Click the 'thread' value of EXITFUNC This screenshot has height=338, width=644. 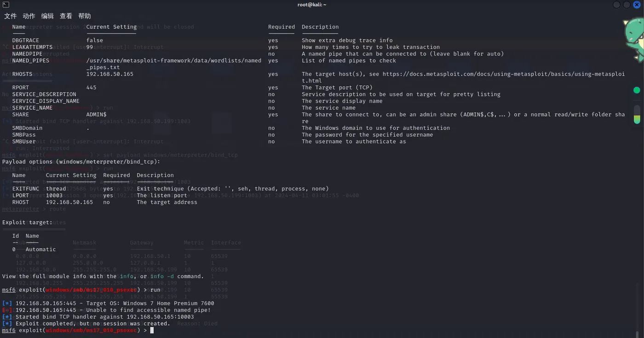pyautogui.click(x=56, y=189)
